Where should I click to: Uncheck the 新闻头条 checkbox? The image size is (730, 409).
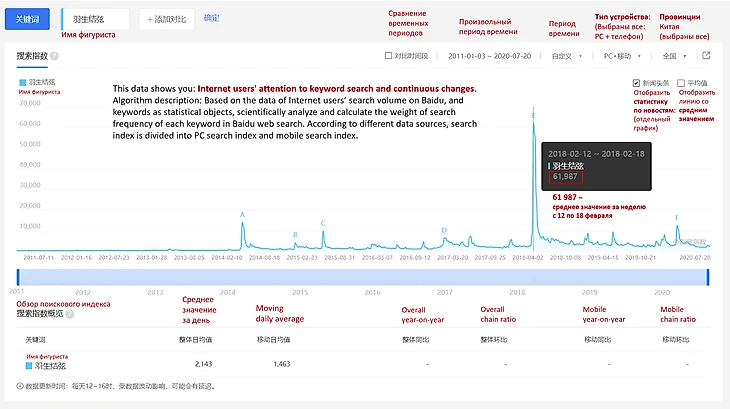(x=637, y=83)
